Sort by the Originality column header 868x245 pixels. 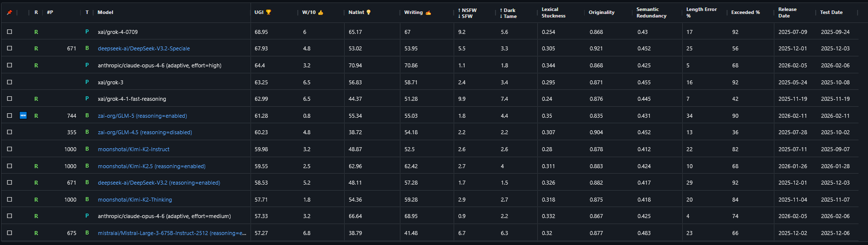click(602, 12)
